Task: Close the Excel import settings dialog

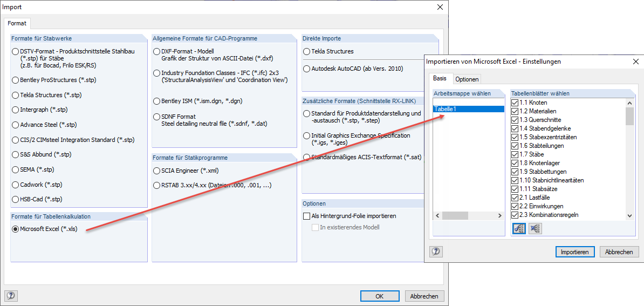Action: coord(636,62)
